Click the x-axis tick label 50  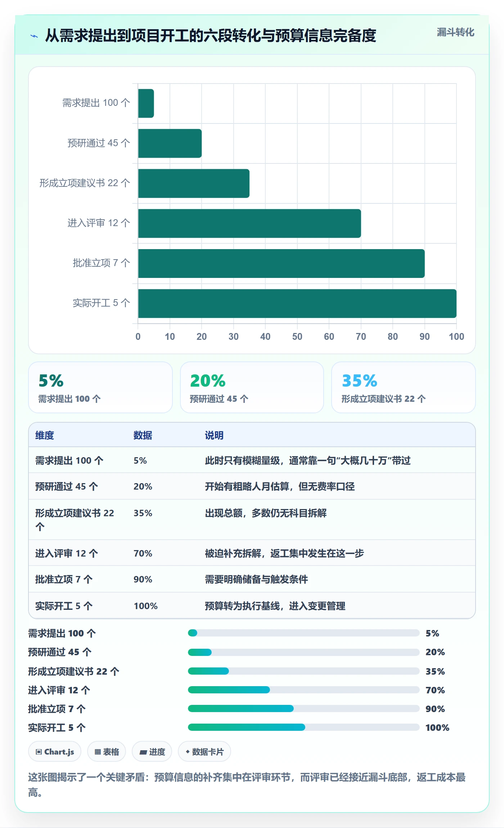click(x=297, y=337)
